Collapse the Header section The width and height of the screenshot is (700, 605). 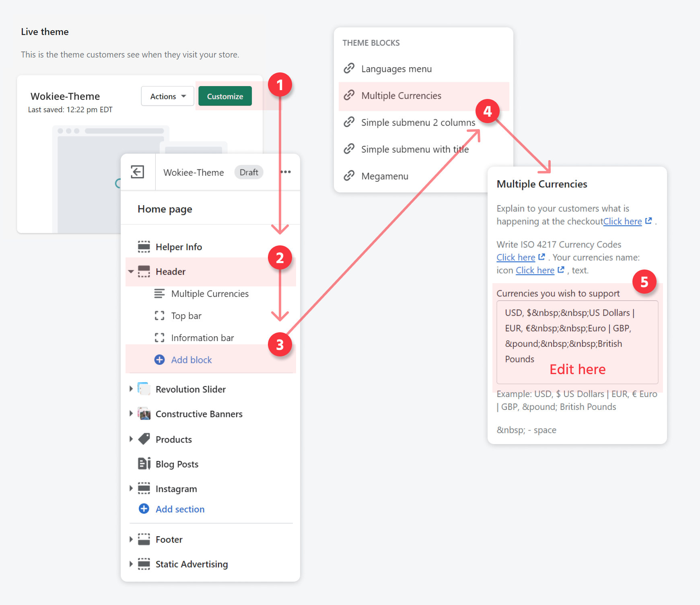tap(131, 272)
